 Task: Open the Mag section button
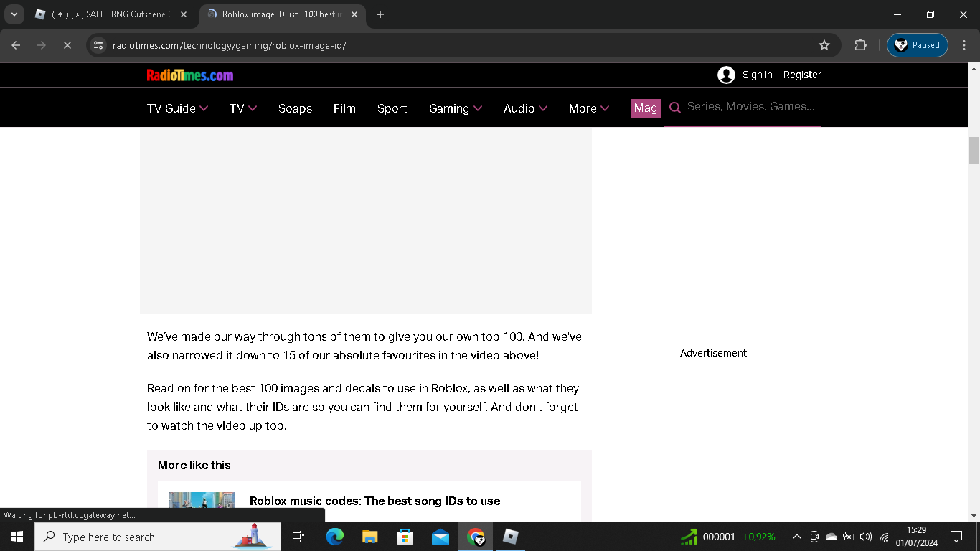tap(645, 108)
